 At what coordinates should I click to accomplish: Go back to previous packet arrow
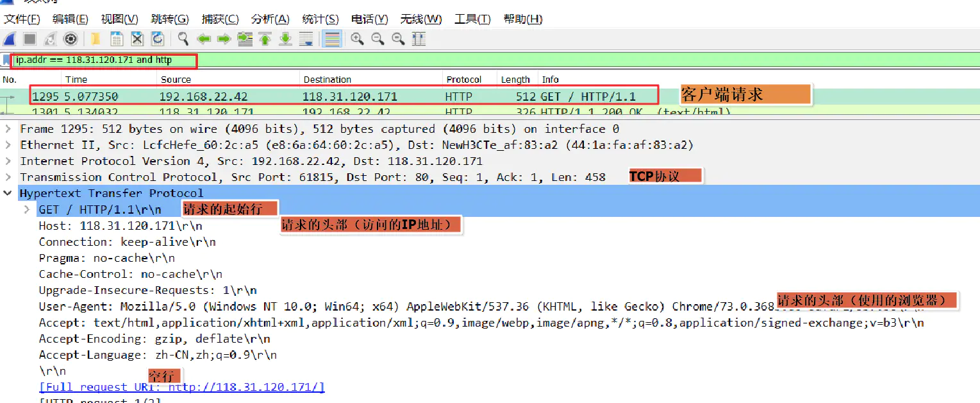coord(204,39)
